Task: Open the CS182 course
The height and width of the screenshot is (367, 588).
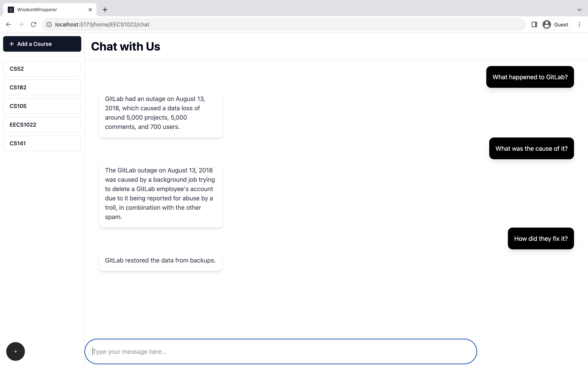Action: click(42, 87)
